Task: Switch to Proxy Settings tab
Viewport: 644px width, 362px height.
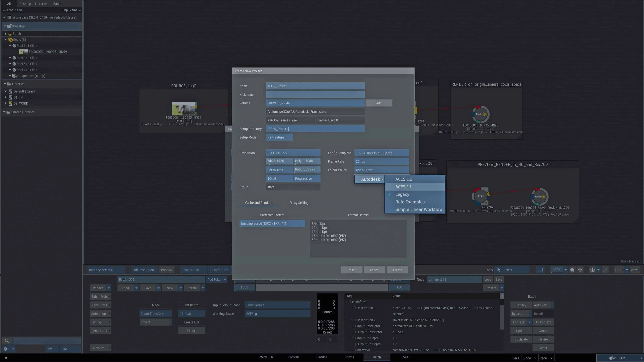Action: click(x=300, y=203)
